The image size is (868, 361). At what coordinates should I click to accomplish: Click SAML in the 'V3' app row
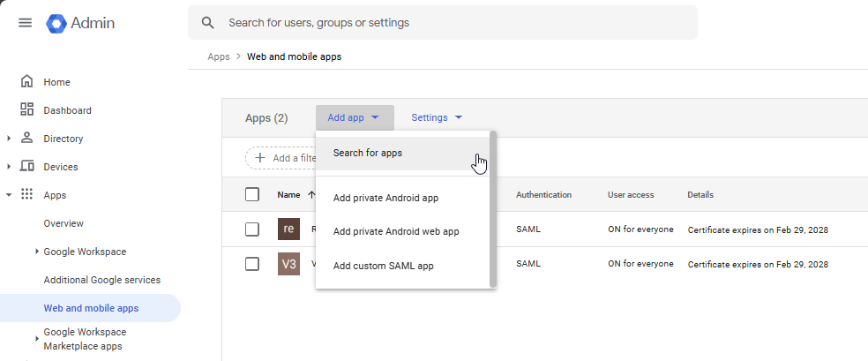[x=528, y=264]
